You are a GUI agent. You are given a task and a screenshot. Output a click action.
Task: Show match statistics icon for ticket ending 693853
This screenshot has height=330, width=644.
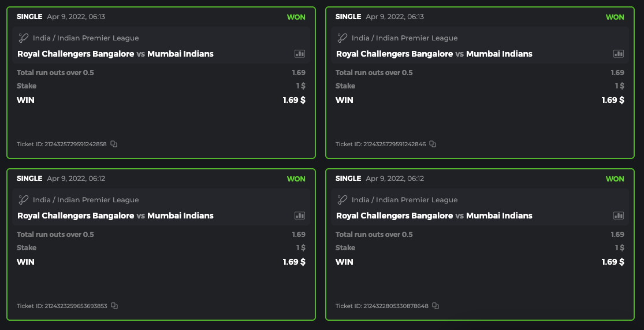[x=300, y=216]
